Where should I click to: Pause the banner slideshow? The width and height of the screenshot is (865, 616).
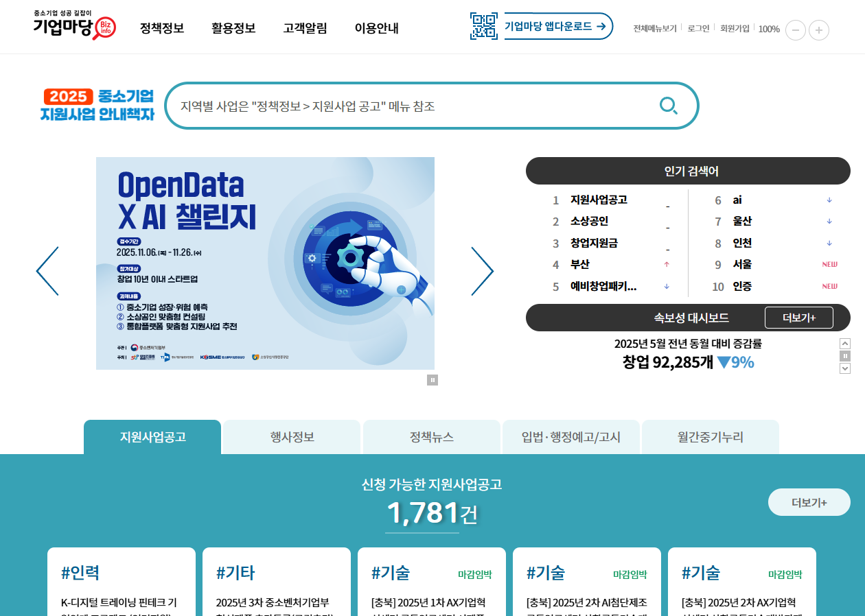[432, 380]
